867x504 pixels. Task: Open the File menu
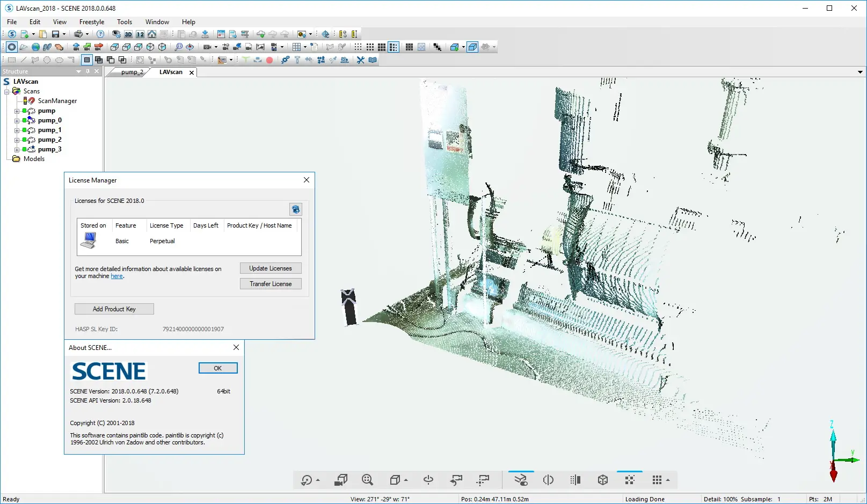(12, 22)
